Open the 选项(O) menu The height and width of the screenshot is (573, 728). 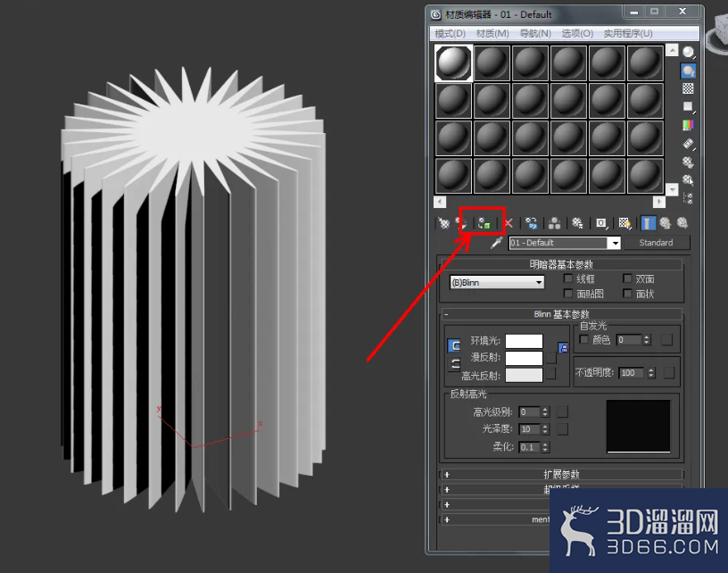point(577,33)
